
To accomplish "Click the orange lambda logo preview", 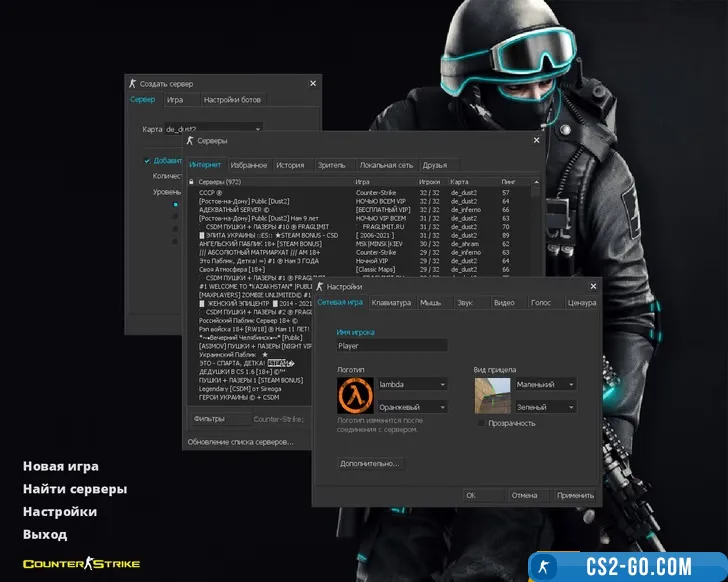I will (355, 396).
